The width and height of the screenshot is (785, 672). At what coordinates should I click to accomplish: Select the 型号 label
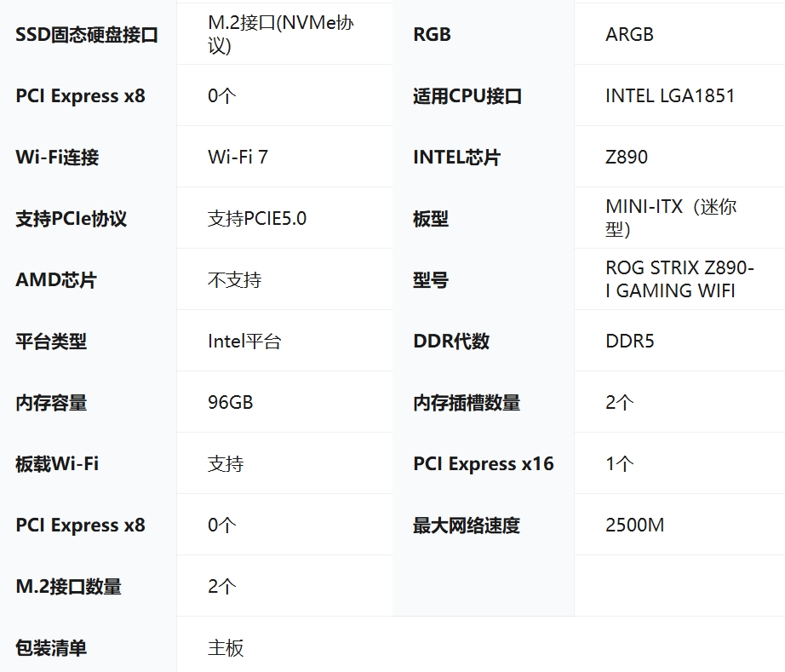tap(431, 280)
